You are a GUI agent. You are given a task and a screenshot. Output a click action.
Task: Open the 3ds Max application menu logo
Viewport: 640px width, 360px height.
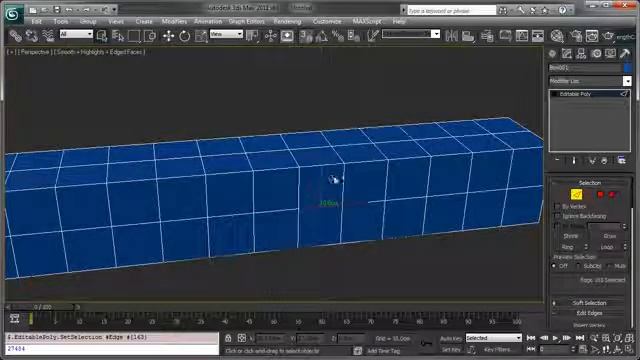coord(13,14)
